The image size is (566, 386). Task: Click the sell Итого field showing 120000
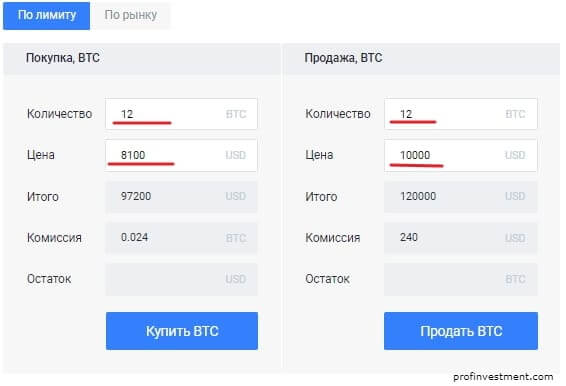(x=461, y=197)
